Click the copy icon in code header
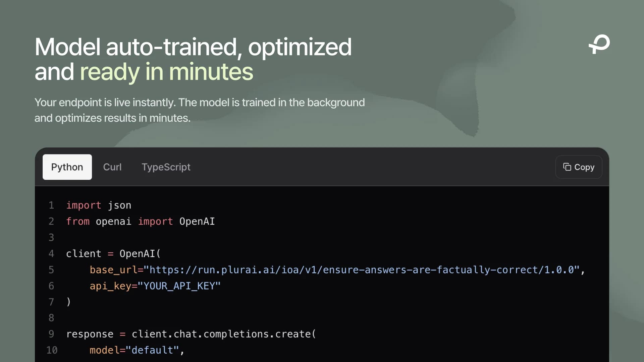 tap(567, 167)
